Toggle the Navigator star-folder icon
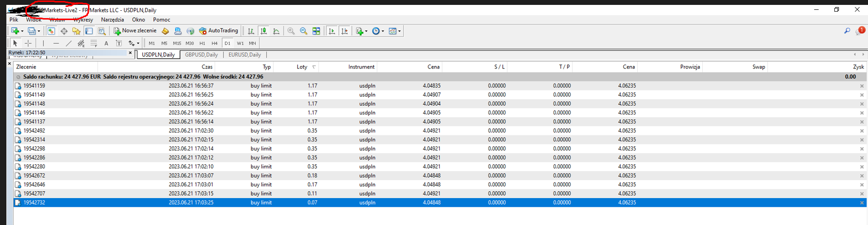This screenshot has height=225, width=868. [76, 31]
